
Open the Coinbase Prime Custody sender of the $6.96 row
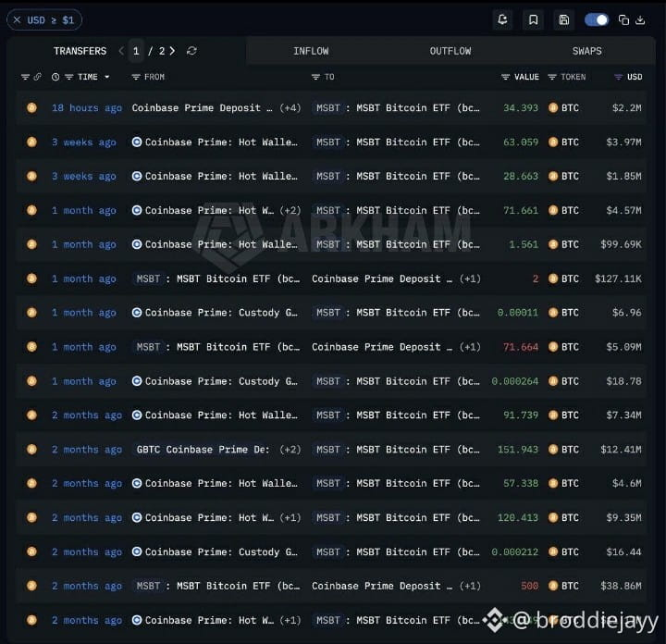(221, 313)
